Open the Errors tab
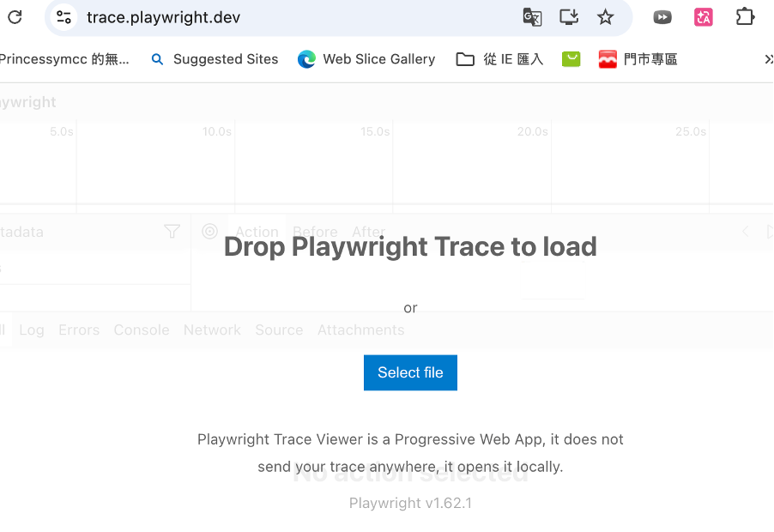The width and height of the screenshot is (774, 532). (x=79, y=329)
